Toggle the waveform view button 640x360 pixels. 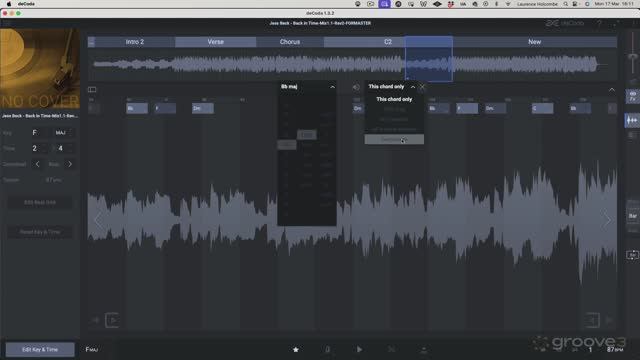click(632, 120)
